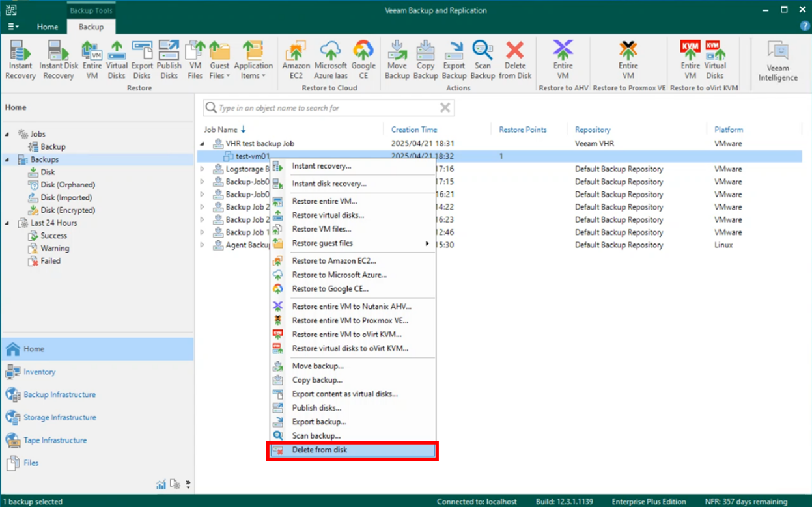Click the Export Backup ribbon icon
Image resolution: width=812 pixels, height=507 pixels.
click(x=454, y=60)
